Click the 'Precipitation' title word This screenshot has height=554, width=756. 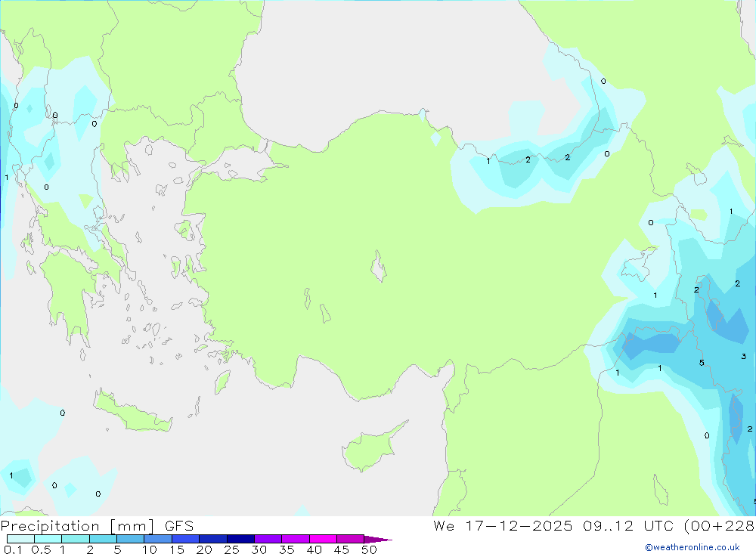point(50,526)
